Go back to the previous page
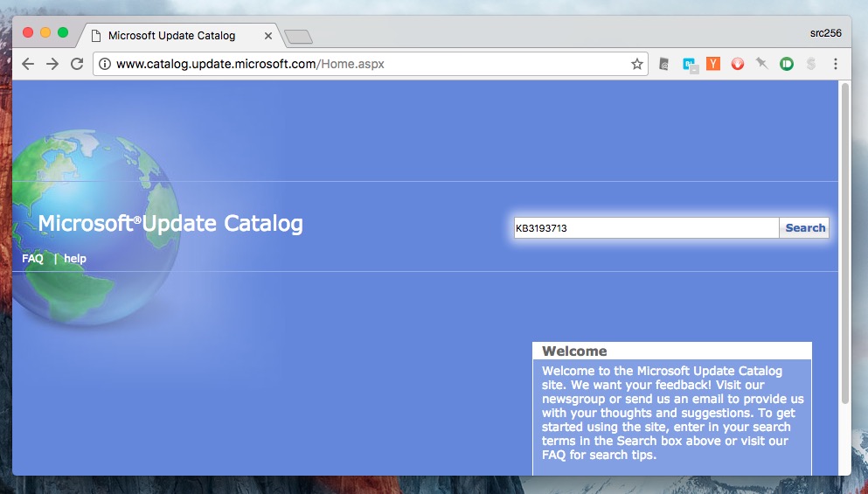Image resolution: width=868 pixels, height=494 pixels. [28, 64]
